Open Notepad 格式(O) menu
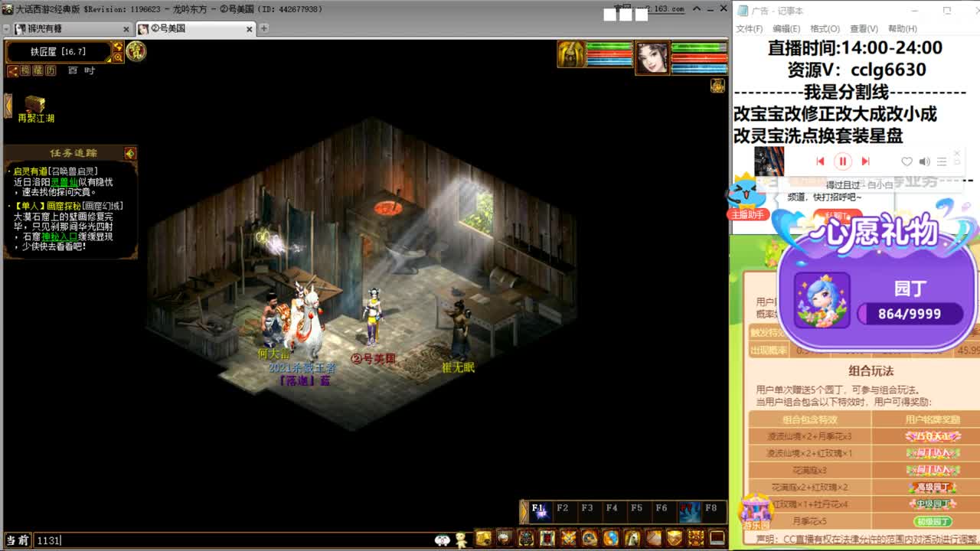980x551 pixels. pos(825,29)
